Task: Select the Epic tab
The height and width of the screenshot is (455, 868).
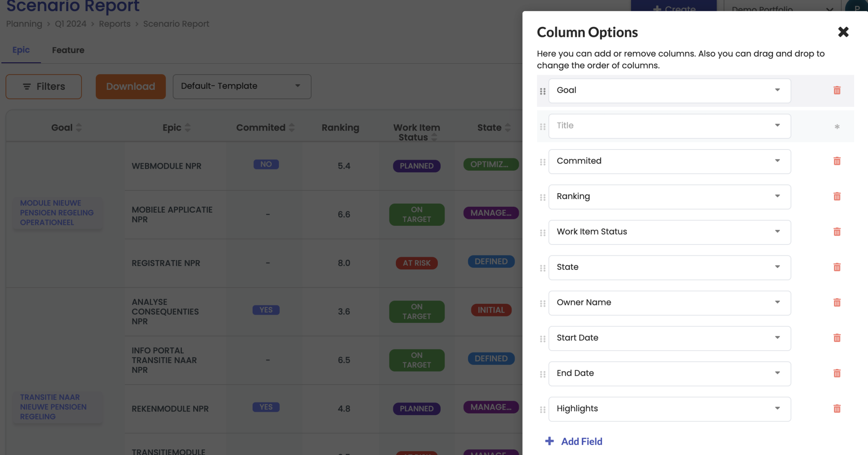Action: 21,50
